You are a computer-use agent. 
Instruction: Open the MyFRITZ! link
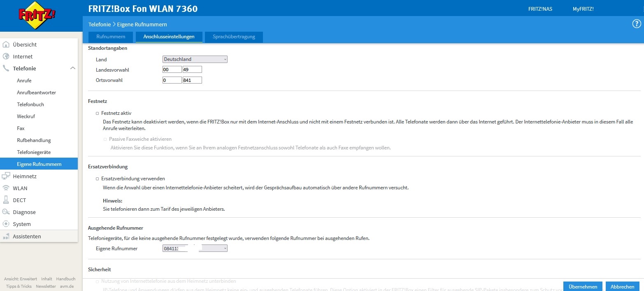click(583, 9)
